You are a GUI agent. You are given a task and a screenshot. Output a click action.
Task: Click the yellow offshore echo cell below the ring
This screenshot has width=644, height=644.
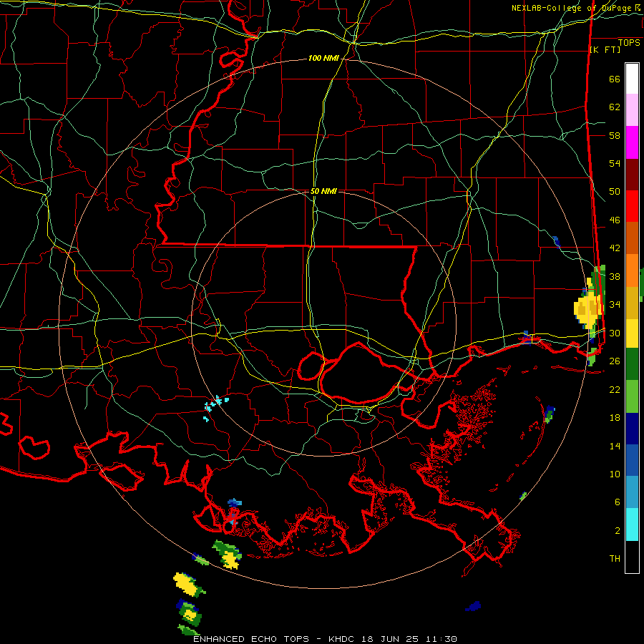click(188, 585)
